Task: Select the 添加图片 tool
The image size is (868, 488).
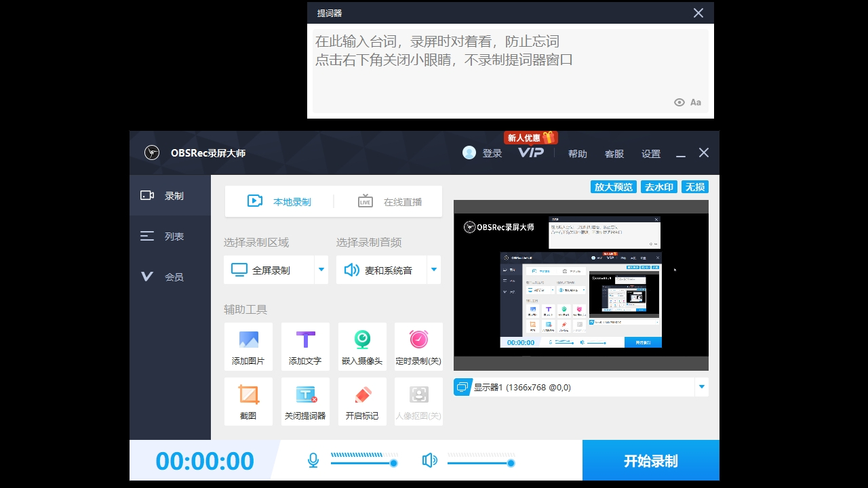Action: [248, 346]
